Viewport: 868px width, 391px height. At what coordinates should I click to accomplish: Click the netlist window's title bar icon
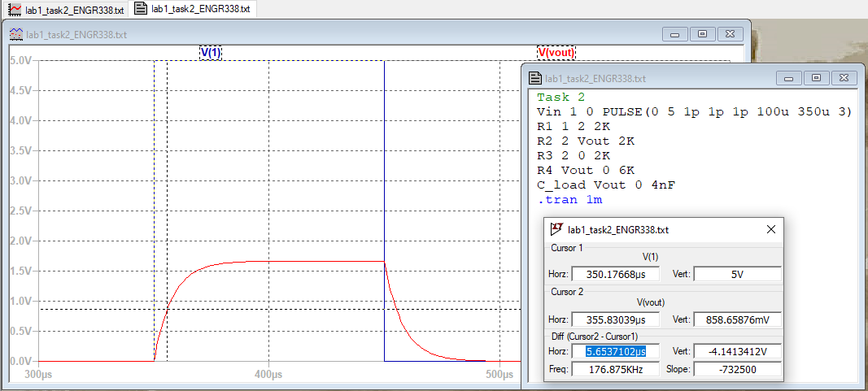click(x=535, y=79)
